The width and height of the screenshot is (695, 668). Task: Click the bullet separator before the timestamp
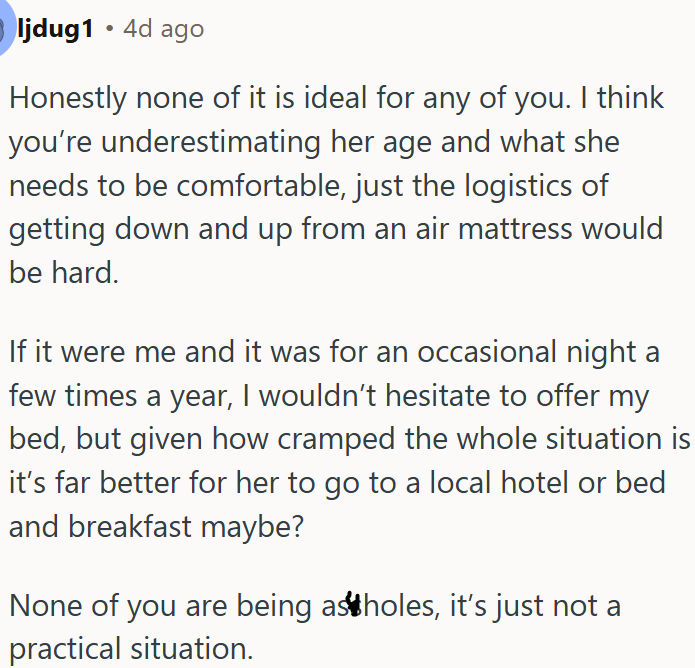coord(109,28)
